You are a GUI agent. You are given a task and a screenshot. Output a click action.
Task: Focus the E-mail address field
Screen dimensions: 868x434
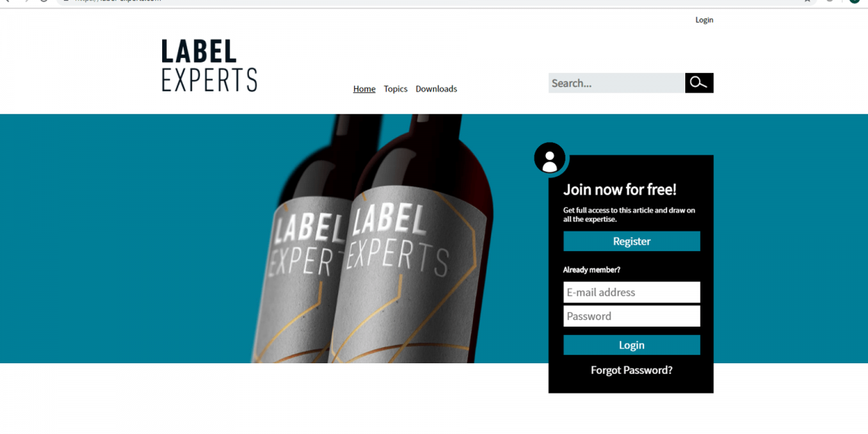632,292
